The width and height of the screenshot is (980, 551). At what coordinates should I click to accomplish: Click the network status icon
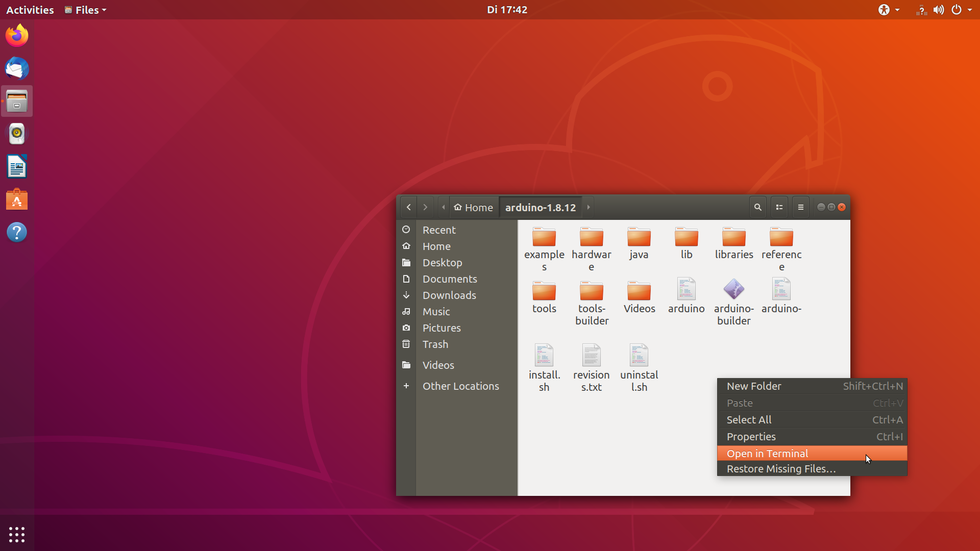[921, 10]
